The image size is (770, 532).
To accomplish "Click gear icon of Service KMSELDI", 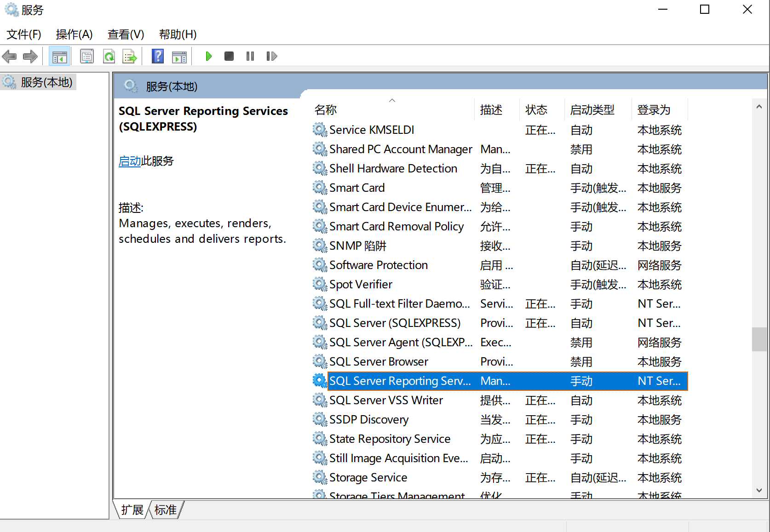I will [x=320, y=130].
